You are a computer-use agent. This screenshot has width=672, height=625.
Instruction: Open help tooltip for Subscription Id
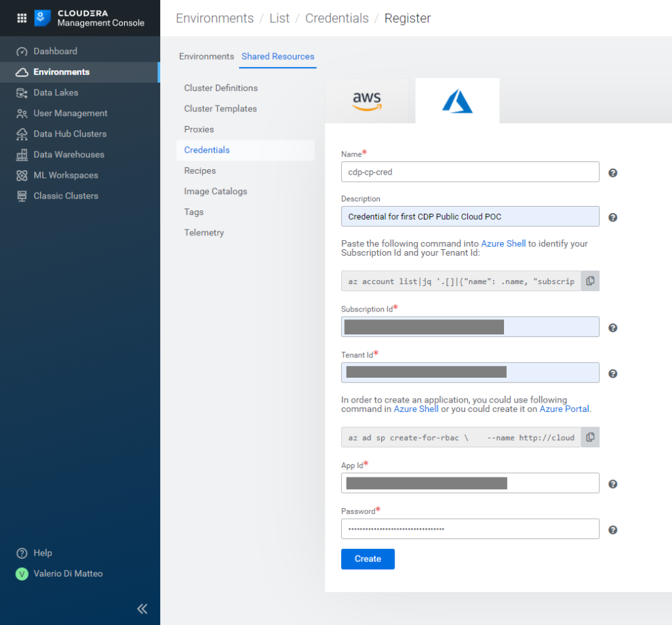(613, 328)
